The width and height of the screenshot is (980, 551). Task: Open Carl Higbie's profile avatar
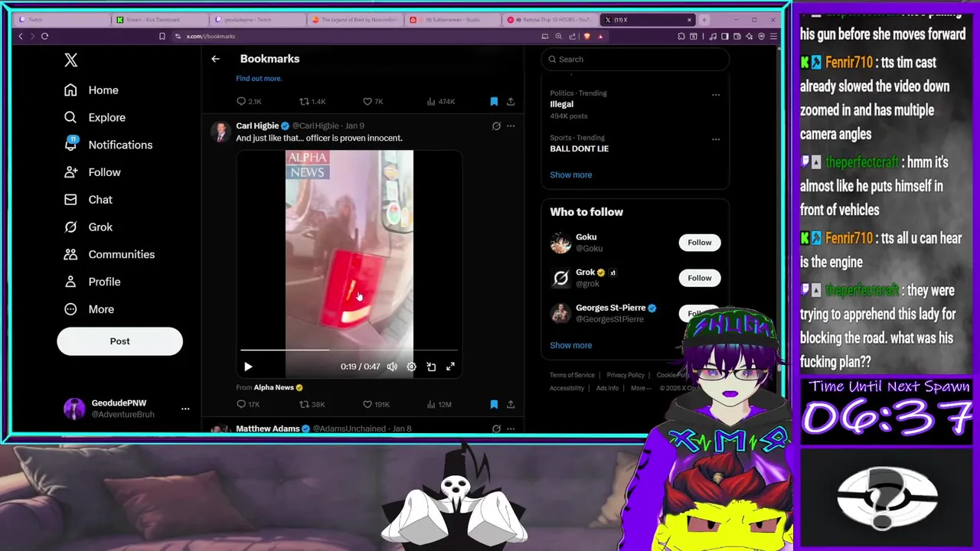[x=220, y=132]
